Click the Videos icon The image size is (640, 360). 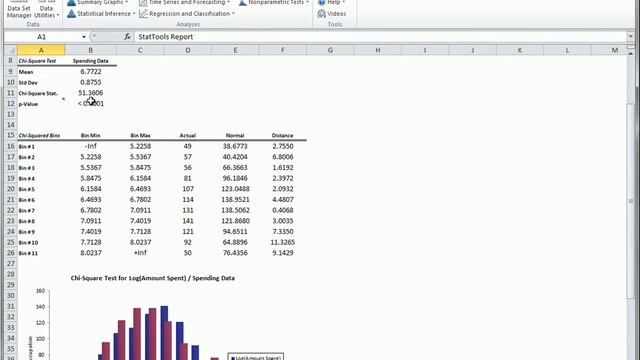point(322,13)
